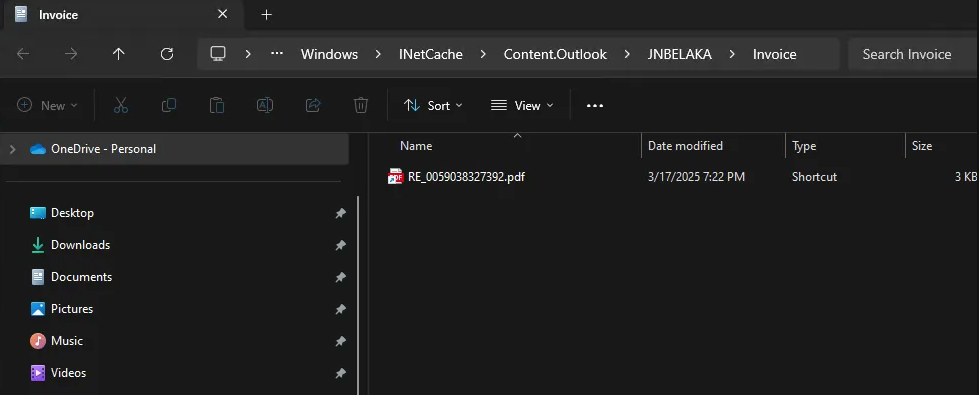Open Music in the sidebar
Screen dimensions: 979x395
67,341
